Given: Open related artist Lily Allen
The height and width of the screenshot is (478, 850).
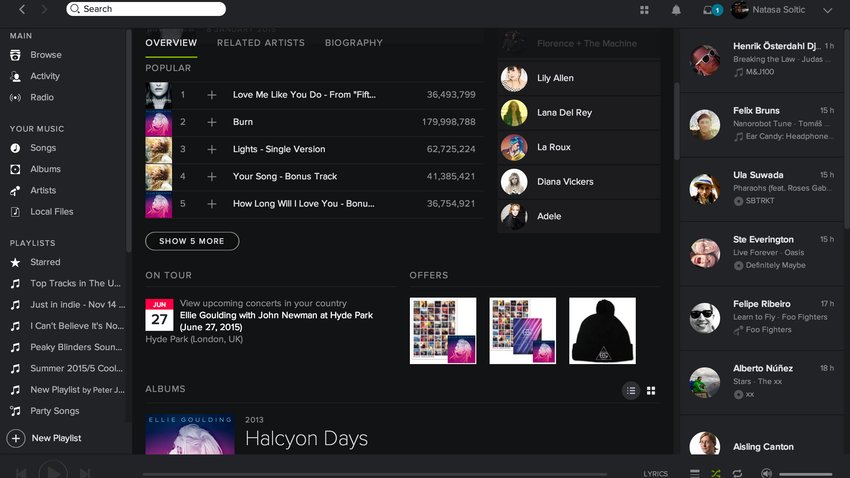Looking at the screenshot, I should 578,78.
